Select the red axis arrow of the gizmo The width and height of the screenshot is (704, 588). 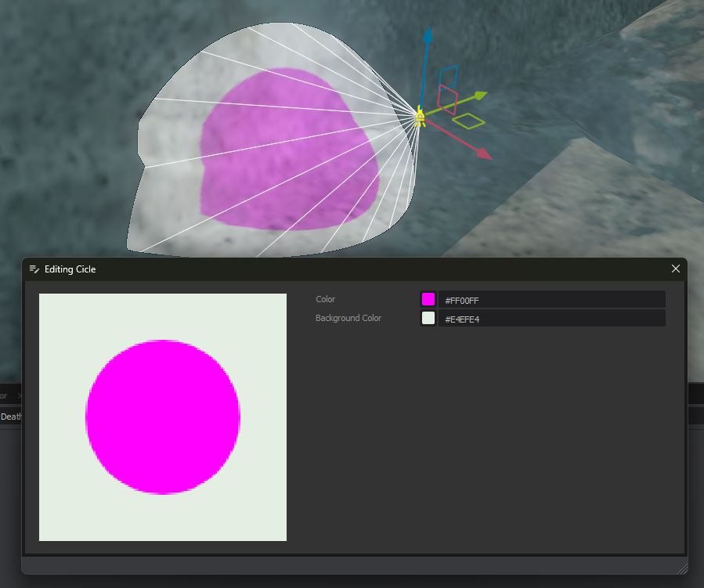tap(482, 153)
